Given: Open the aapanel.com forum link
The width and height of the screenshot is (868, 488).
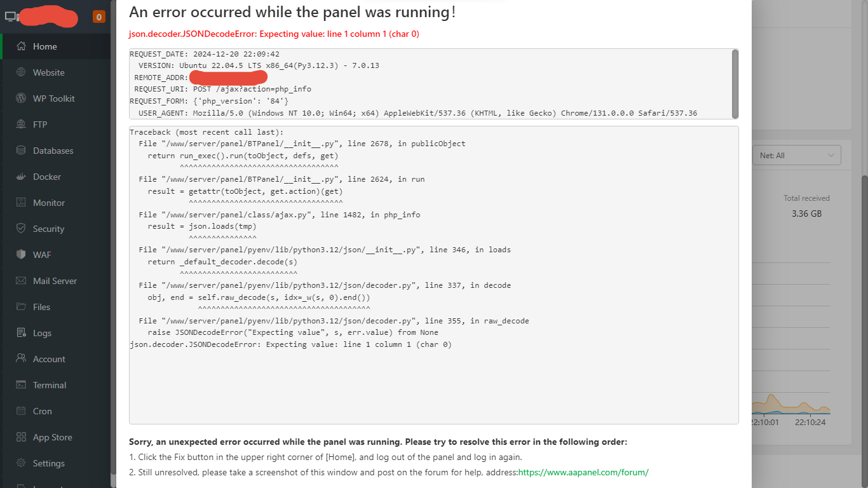Looking at the screenshot, I should [583, 472].
